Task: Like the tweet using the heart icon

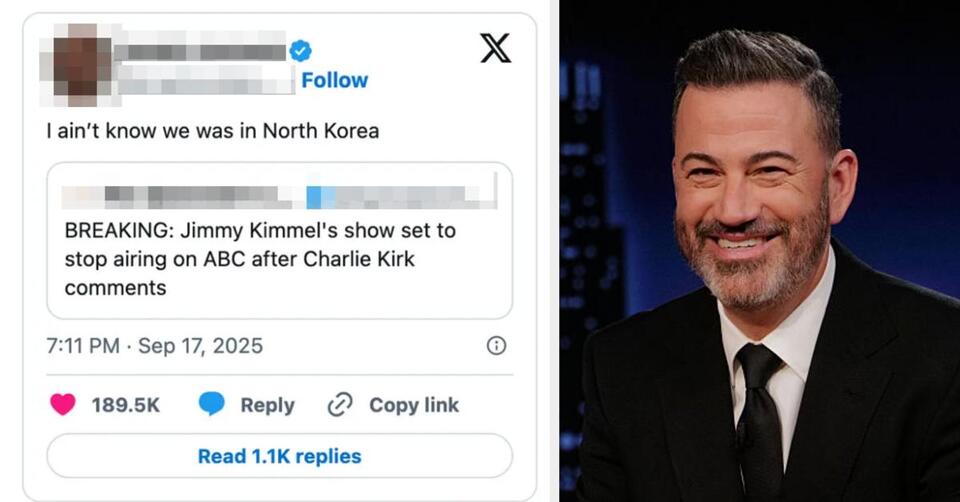Action: tap(62, 405)
